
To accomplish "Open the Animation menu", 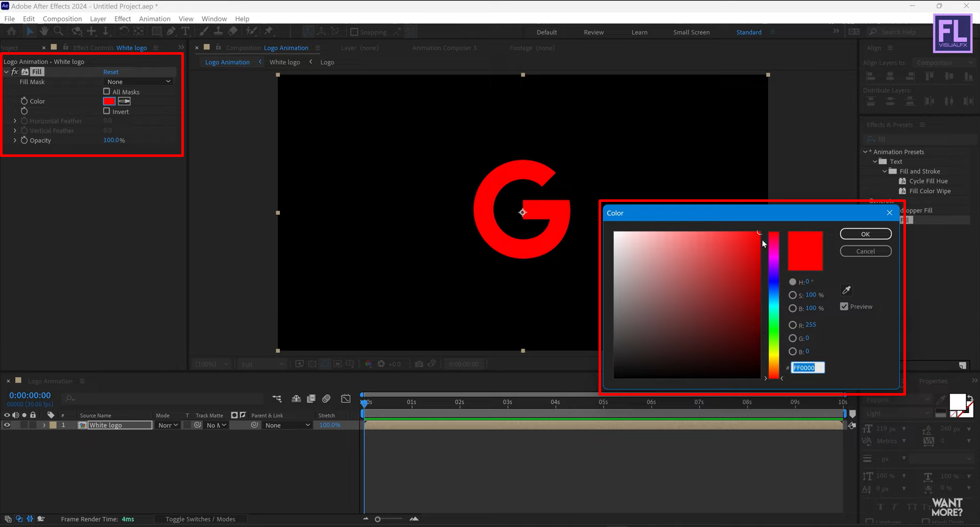I will point(155,18).
